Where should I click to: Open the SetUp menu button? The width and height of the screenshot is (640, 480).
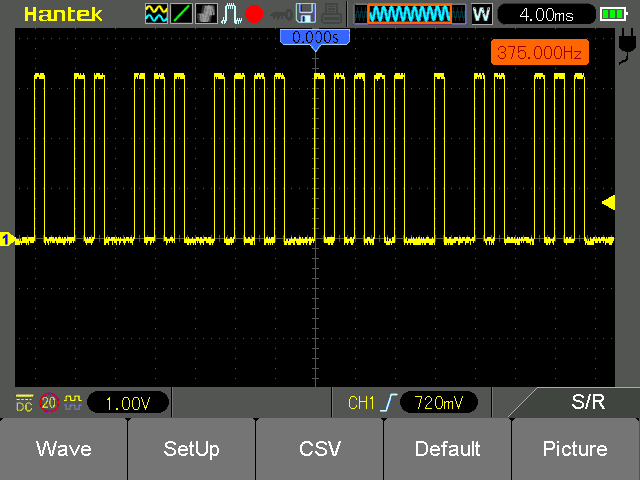point(191,449)
